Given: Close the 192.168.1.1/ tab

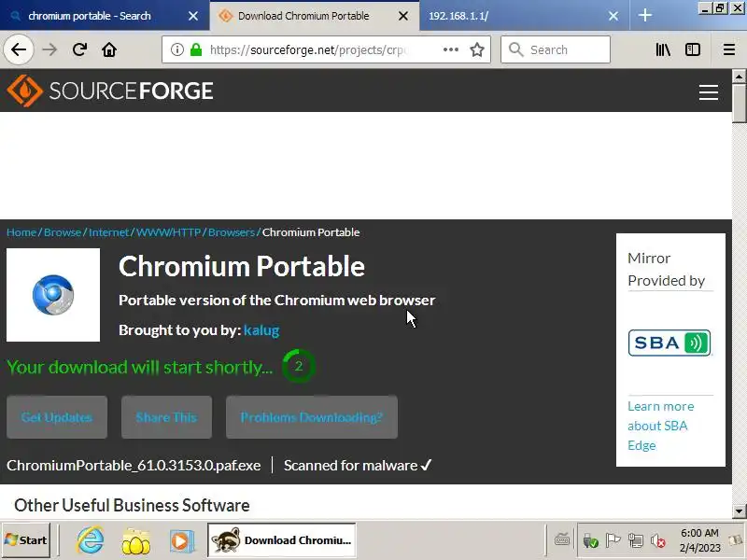Looking at the screenshot, I should [613, 16].
